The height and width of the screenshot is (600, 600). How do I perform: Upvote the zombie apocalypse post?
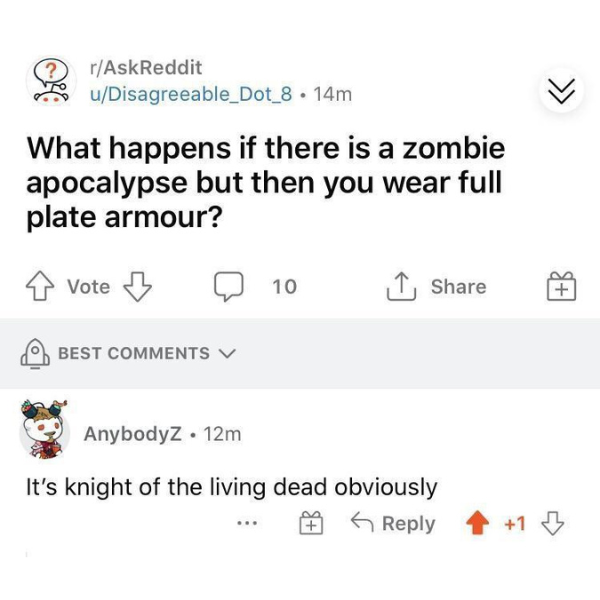[40, 286]
